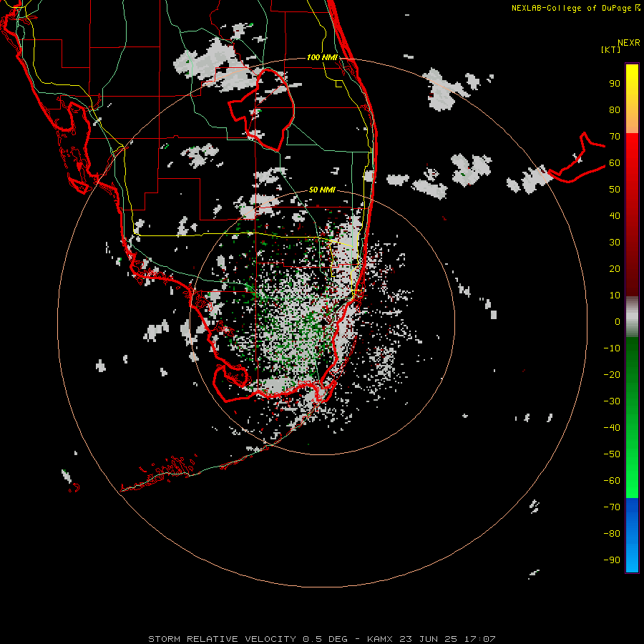This screenshot has width=644, height=644.
Task: Click the 90 value on velocity scale
Action: pos(615,84)
